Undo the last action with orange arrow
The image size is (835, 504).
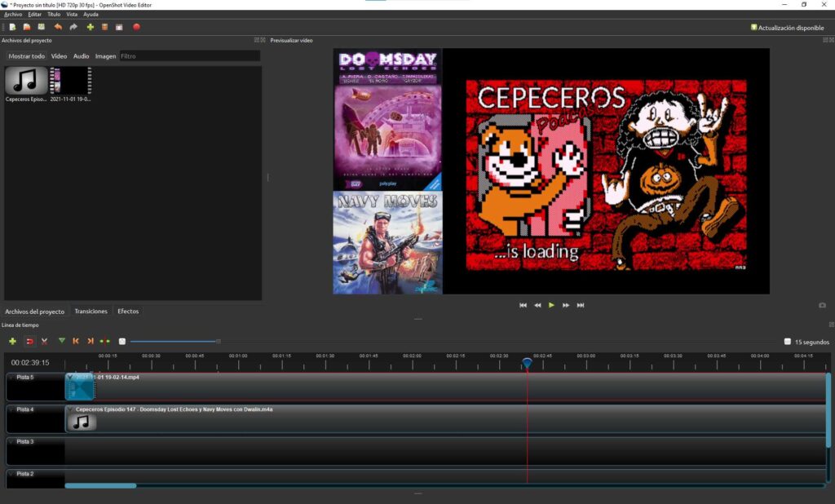[x=58, y=27]
